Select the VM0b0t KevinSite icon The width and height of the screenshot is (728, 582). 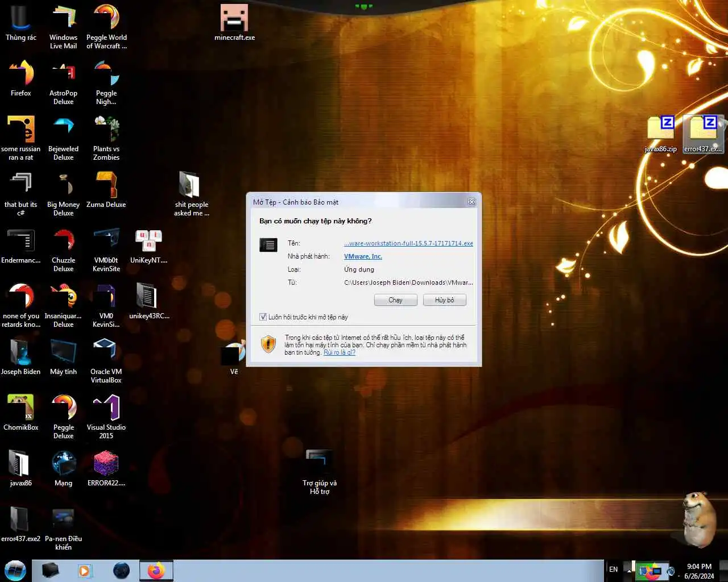106,250
